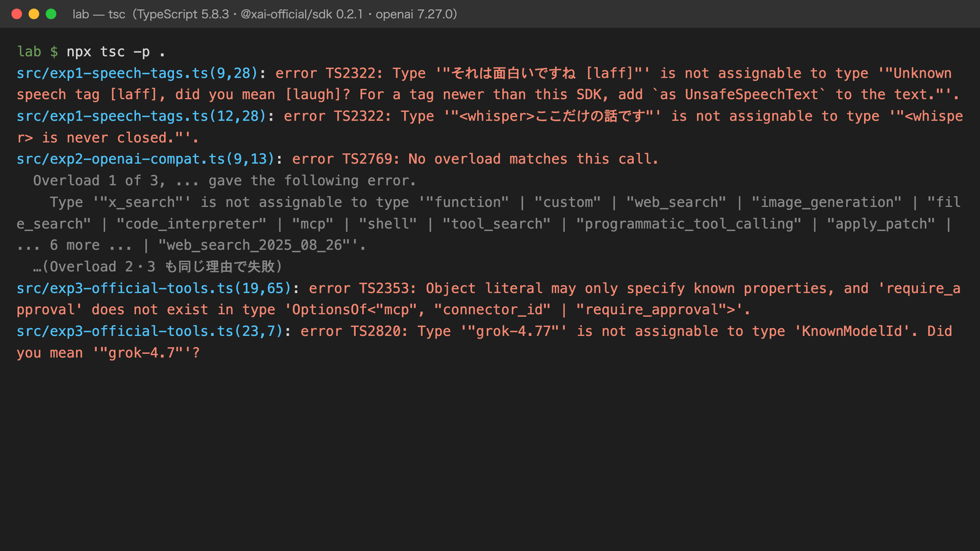Click 'UnsafeSpeechText' in the error message
980x551 pixels.
(x=752, y=95)
